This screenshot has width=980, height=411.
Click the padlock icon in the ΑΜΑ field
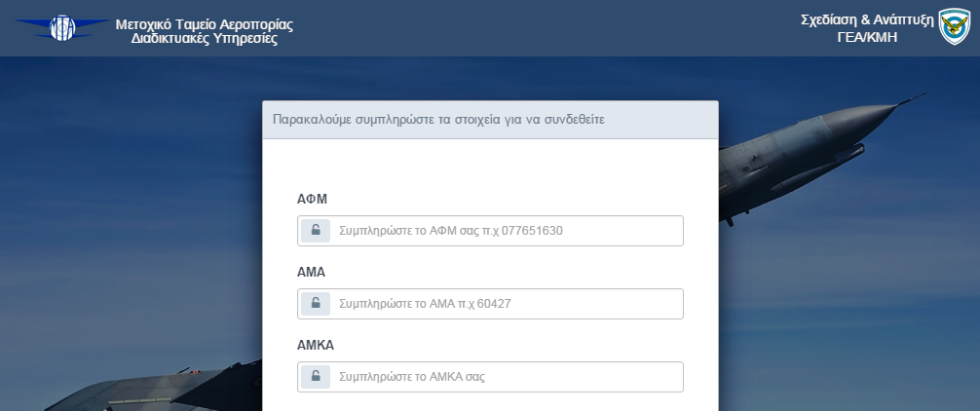tap(315, 304)
